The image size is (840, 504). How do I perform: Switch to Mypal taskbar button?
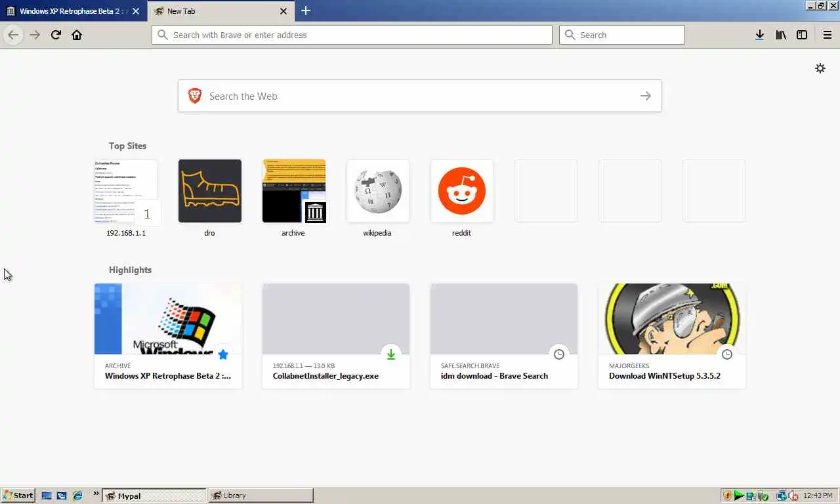[154, 495]
